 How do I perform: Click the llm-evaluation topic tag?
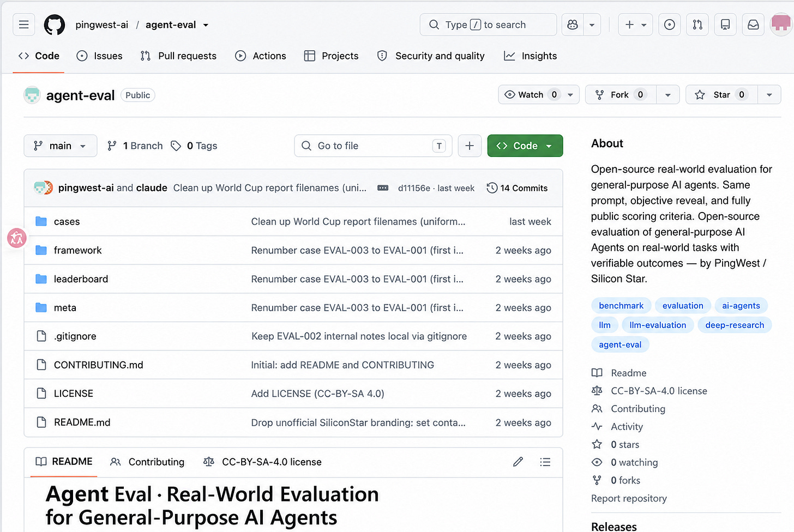pos(658,325)
